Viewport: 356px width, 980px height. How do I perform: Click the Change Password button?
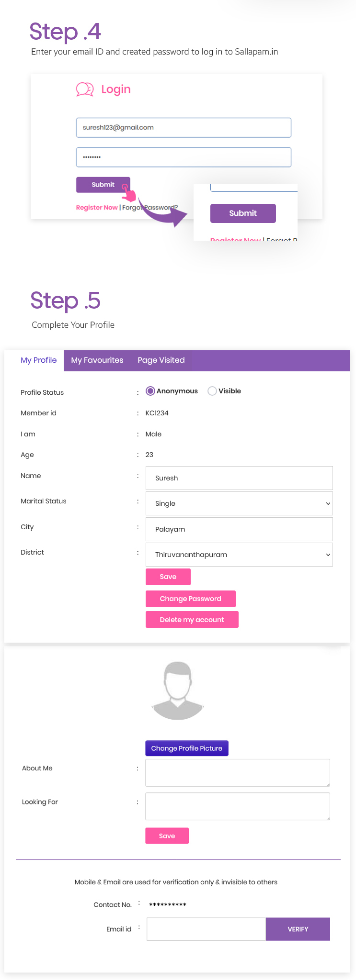tap(191, 599)
